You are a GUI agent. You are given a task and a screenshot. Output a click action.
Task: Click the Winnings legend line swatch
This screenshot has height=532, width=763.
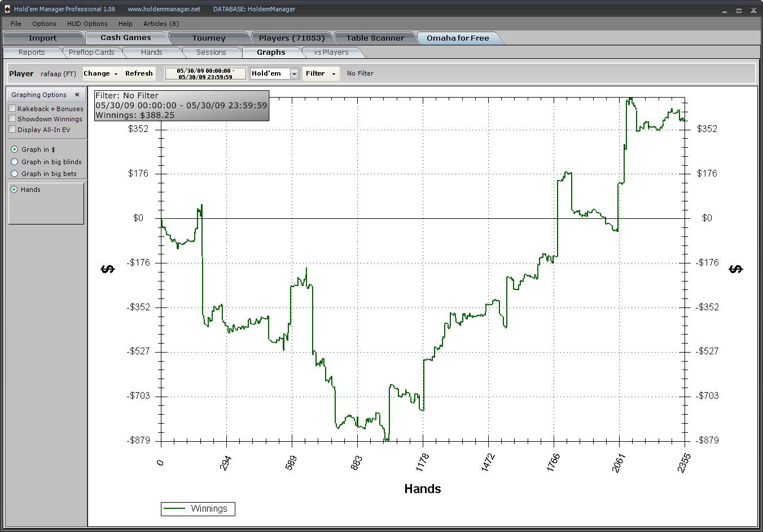174,509
